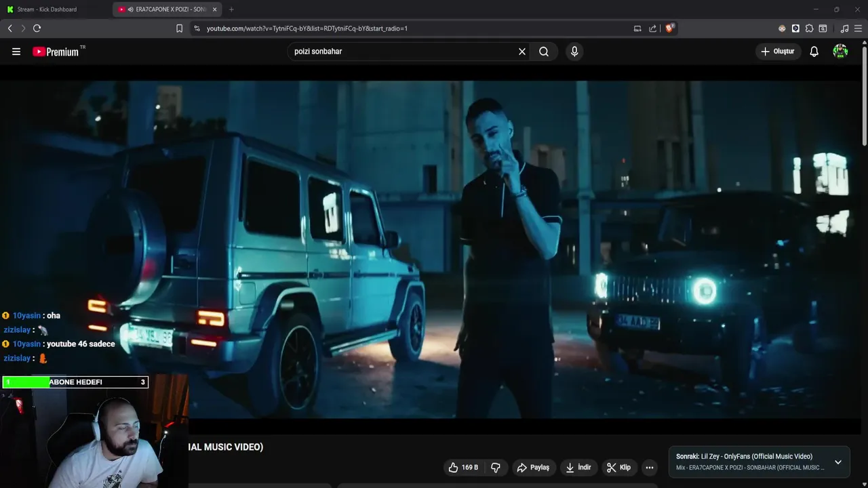
Task: Like the video with thumbs-up 169 B
Action: tap(463, 468)
